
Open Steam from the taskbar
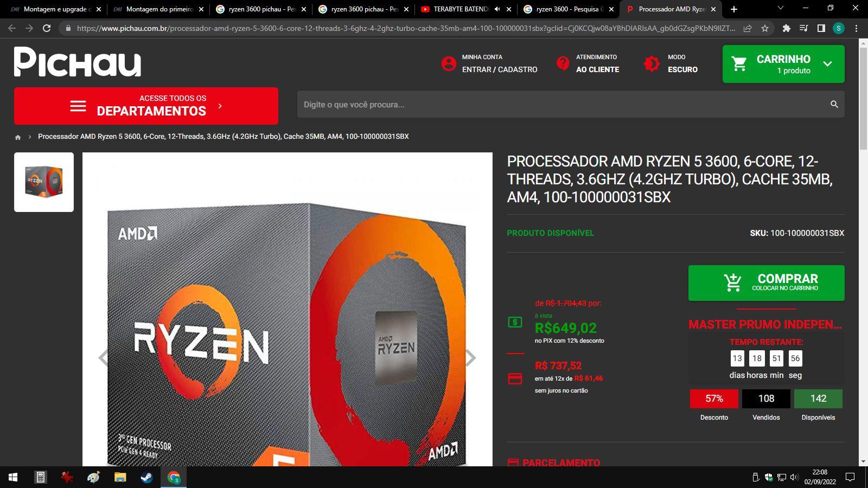tap(146, 477)
